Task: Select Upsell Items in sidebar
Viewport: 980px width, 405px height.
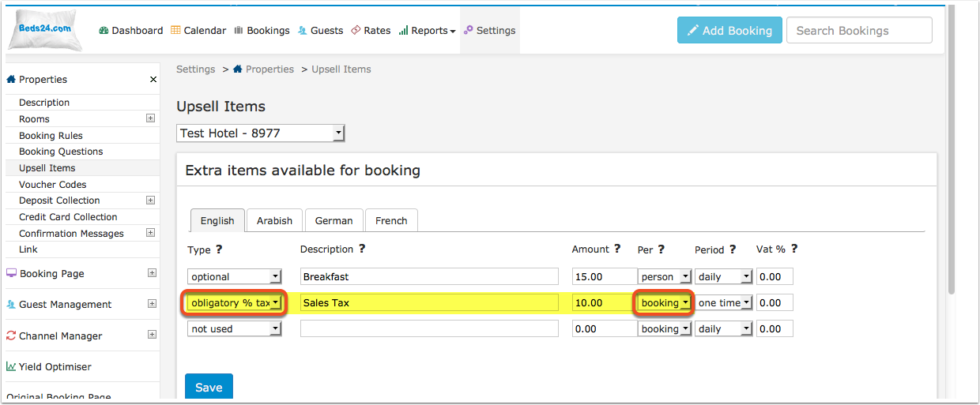Action: (x=47, y=168)
